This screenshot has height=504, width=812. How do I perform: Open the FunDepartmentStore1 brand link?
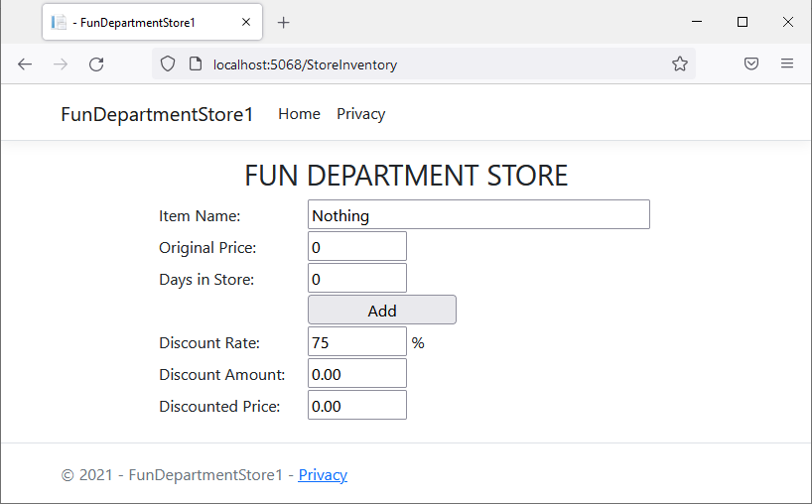click(x=157, y=114)
